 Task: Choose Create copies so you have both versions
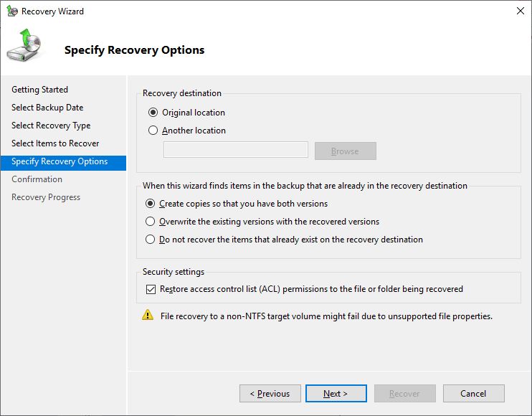[150, 204]
